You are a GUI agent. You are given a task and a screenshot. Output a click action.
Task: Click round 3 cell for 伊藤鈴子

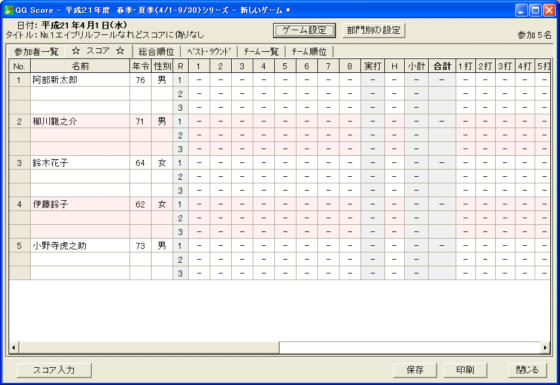180,232
